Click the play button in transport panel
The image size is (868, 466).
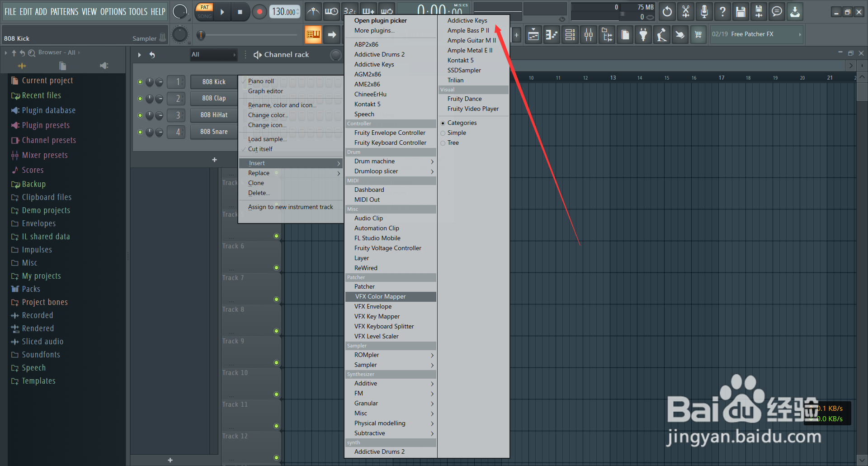pos(222,12)
